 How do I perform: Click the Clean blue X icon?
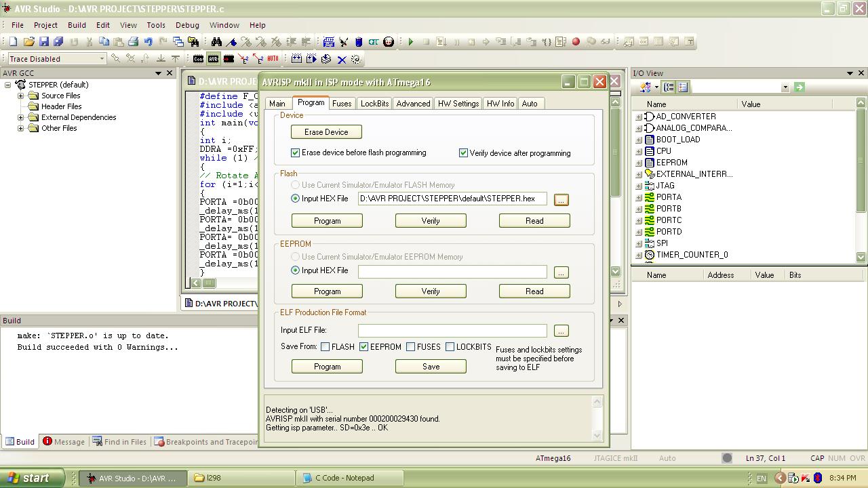(x=342, y=59)
